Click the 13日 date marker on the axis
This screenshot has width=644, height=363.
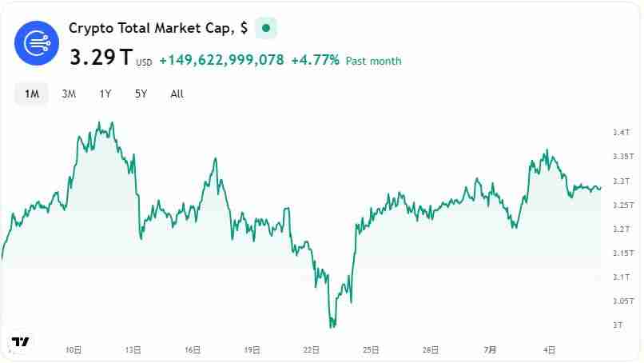133,349
